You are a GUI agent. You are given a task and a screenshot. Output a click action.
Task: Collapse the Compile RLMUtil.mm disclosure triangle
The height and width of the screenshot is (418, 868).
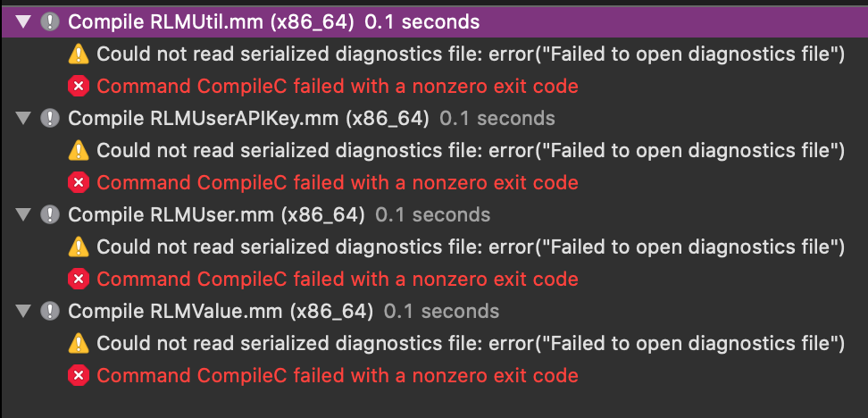pos(23,22)
